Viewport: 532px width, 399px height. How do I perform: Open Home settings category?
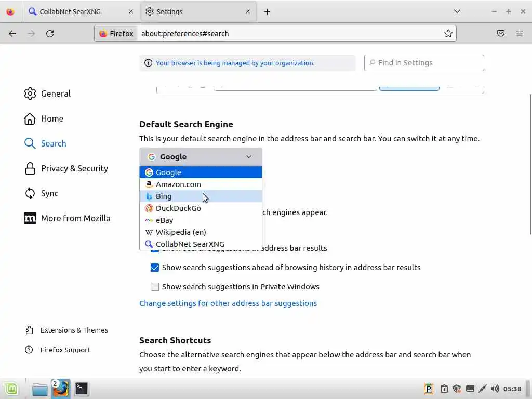44,119
